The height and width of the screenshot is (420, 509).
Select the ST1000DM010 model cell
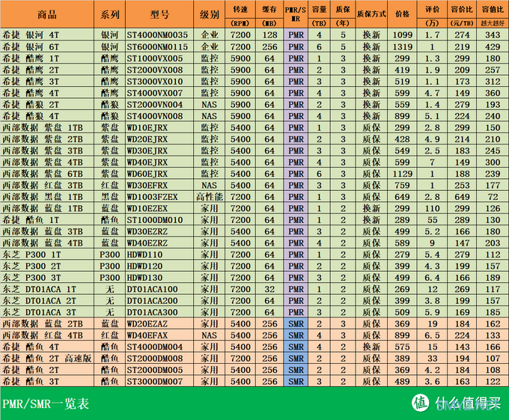pos(154,220)
